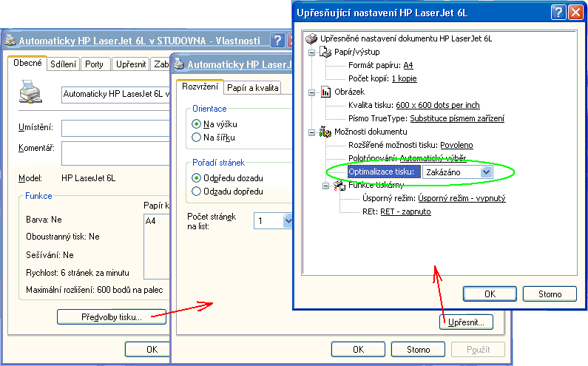Screen dimensions: 588x366
Task: Open Počet stránek na list dropdown
Action: pos(288,221)
